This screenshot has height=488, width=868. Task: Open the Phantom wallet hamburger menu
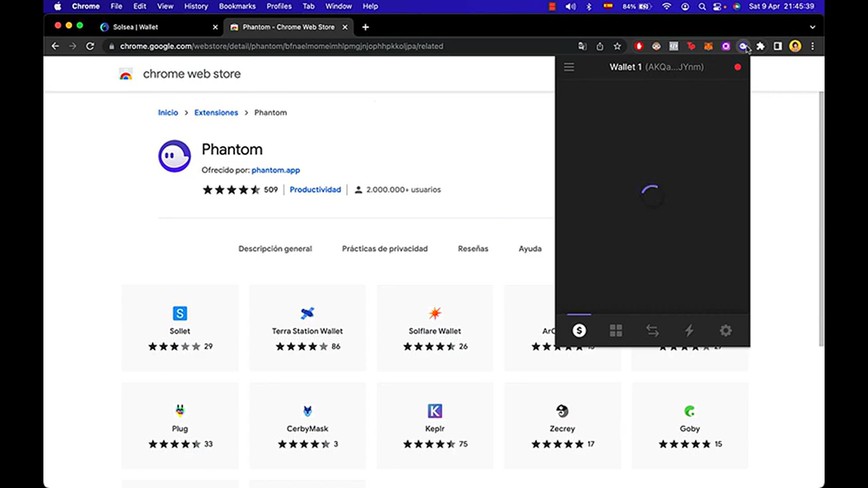(569, 67)
